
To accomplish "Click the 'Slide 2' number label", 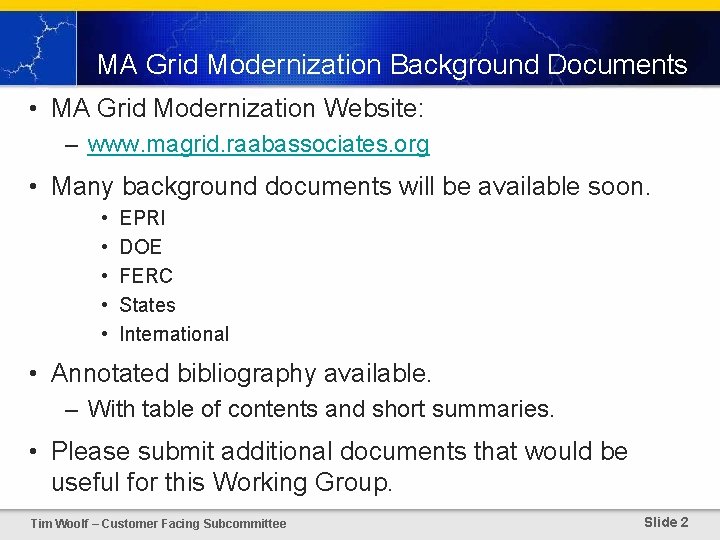I will coord(666,522).
